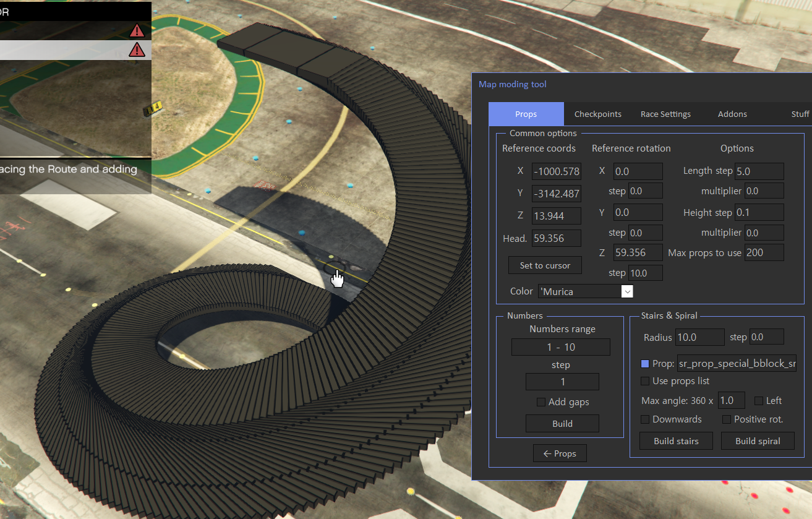This screenshot has width=812, height=519.
Task: Enable the Downwards checkbox
Action: (x=646, y=419)
